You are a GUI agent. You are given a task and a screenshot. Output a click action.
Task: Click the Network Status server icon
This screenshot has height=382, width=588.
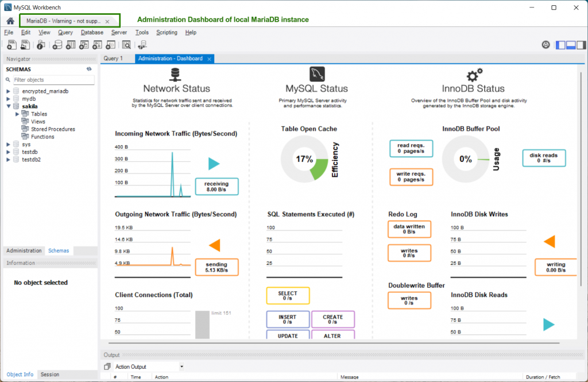pyautogui.click(x=175, y=74)
